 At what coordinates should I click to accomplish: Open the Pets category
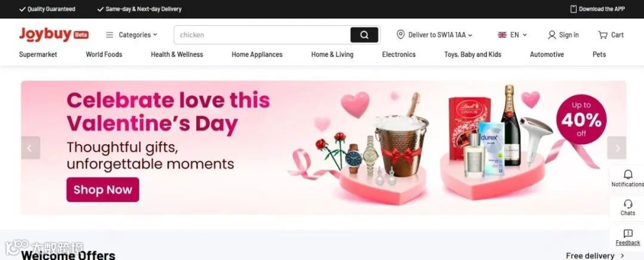point(599,54)
